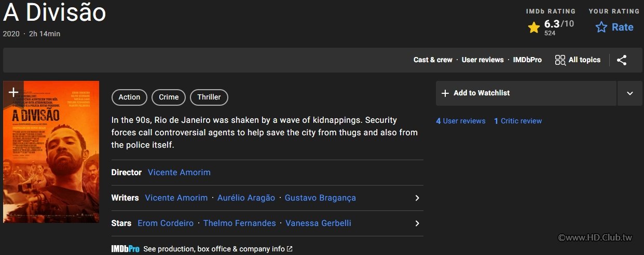
Task: Click the yellow IMDb rating star
Action: coord(533,27)
